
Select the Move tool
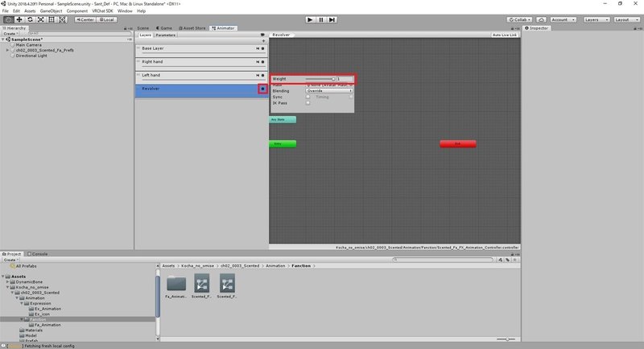pyautogui.click(x=19, y=19)
